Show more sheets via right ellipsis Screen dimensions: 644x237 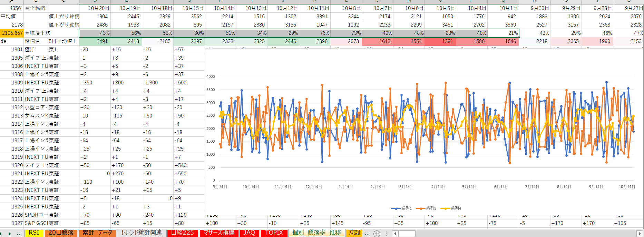click(x=367, y=233)
